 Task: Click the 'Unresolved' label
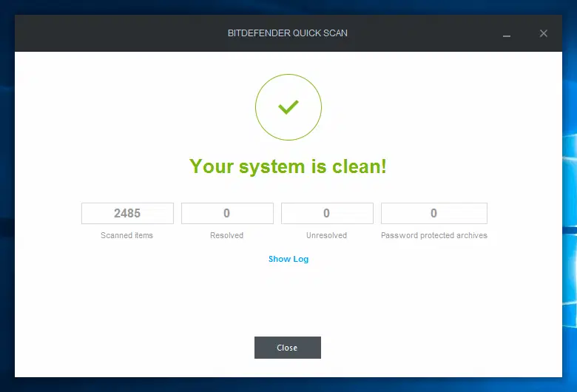pos(326,235)
